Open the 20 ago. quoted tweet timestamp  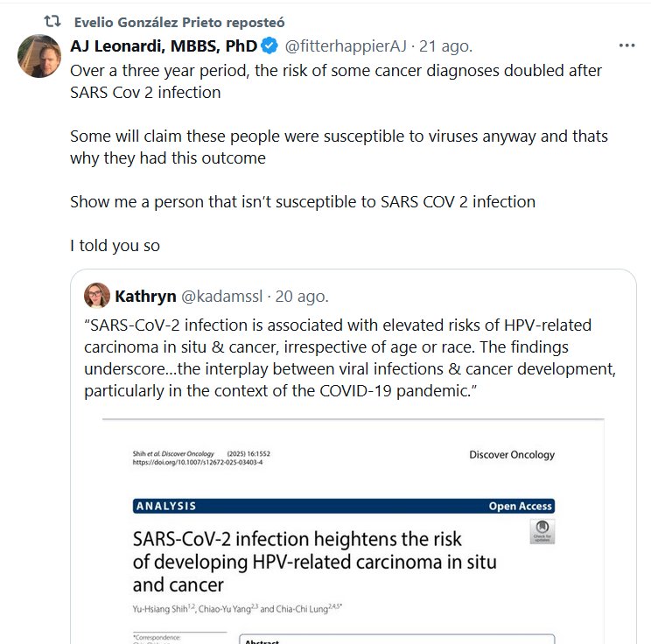pyautogui.click(x=300, y=296)
